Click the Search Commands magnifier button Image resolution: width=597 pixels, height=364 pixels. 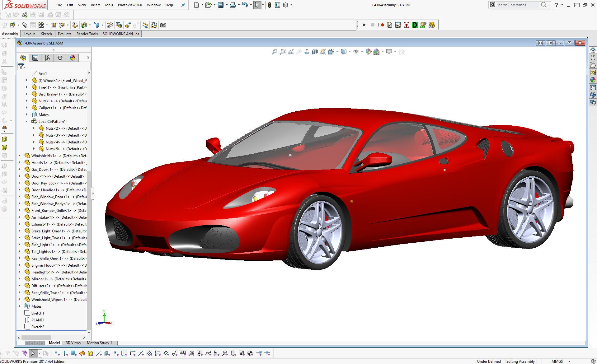click(544, 5)
